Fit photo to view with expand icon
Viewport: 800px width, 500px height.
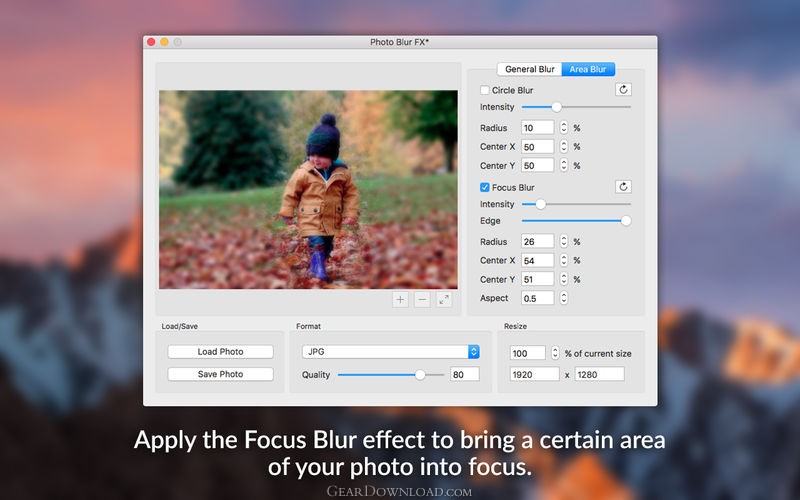click(x=444, y=300)
